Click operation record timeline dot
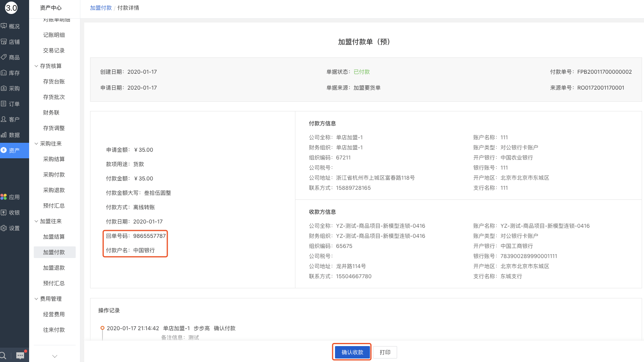 [x=102, y=328]
